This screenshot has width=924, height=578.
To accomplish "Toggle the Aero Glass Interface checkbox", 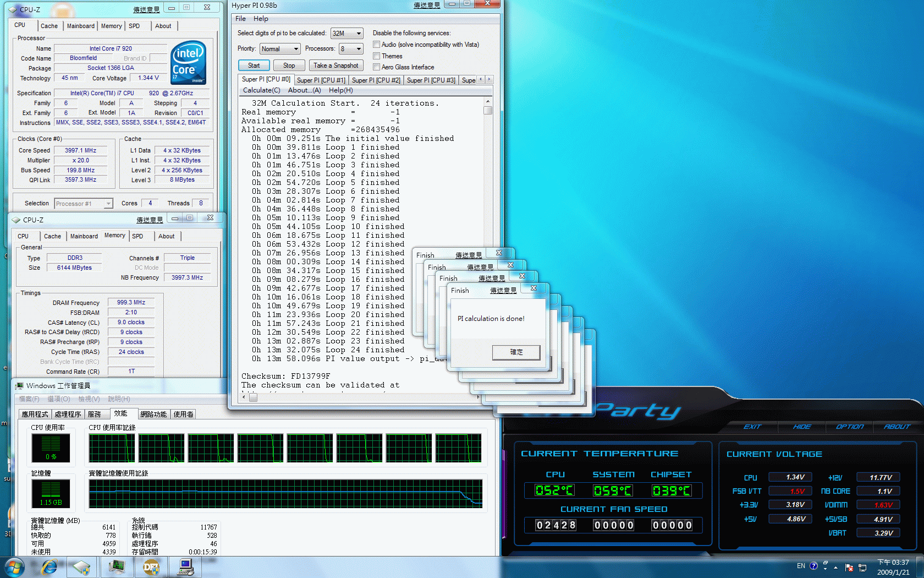I will 376,67.
